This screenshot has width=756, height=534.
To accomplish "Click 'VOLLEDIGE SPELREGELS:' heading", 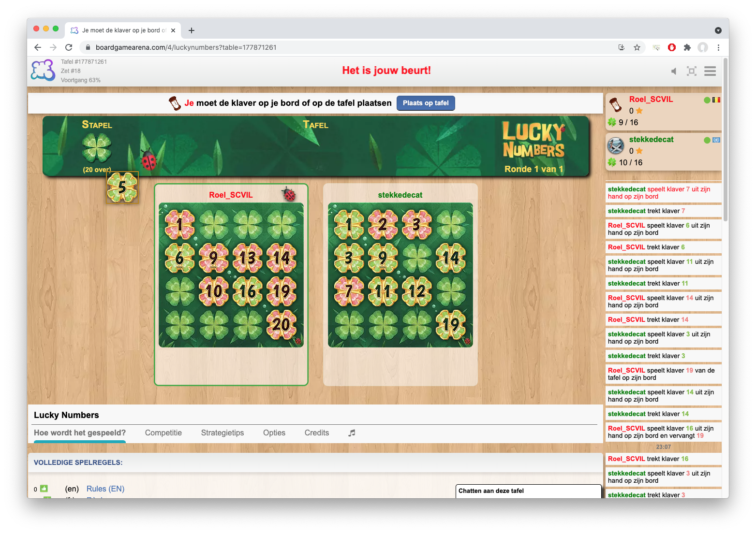I will (78, 462).
